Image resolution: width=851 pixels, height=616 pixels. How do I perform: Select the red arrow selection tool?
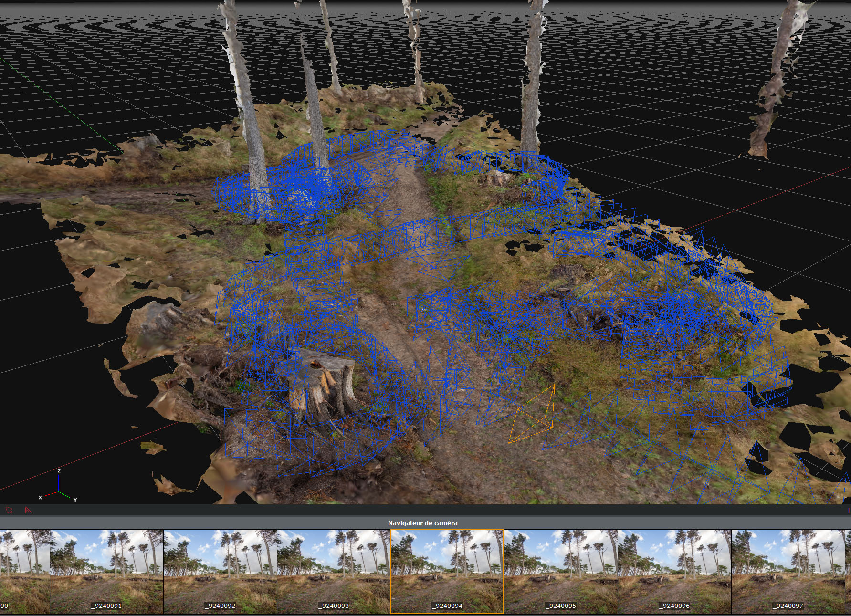(x=9, y=510)
